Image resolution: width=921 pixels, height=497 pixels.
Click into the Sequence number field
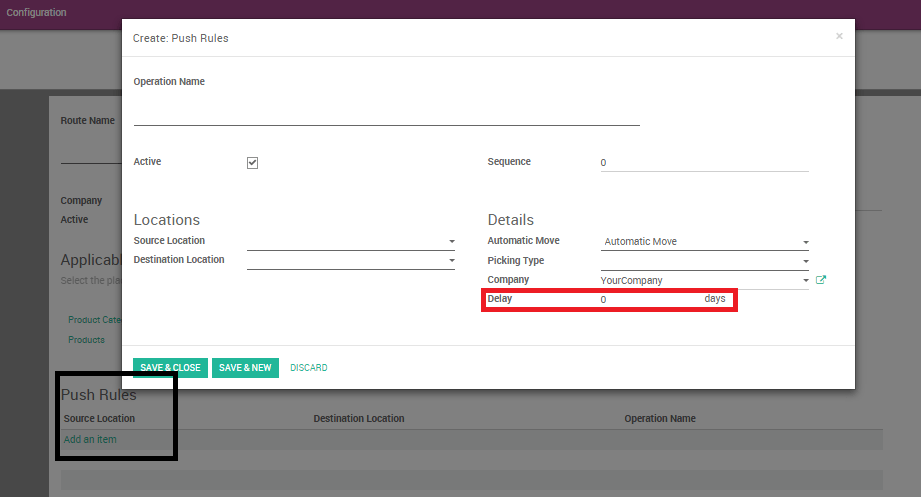[704, 163]
